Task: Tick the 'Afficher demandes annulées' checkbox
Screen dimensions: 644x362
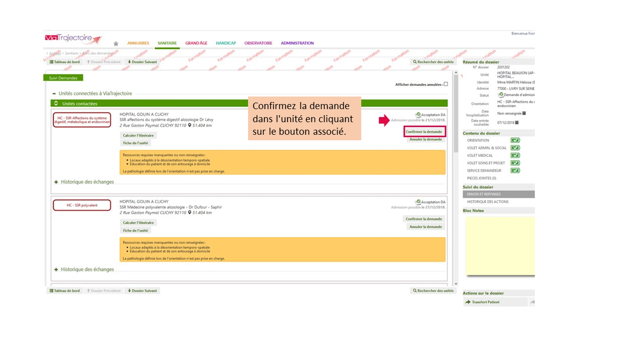Action: [446, 84]
